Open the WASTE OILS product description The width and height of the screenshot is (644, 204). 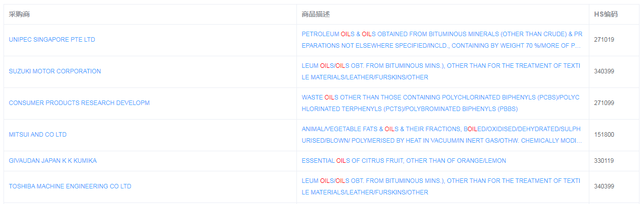tap(440, 103)
